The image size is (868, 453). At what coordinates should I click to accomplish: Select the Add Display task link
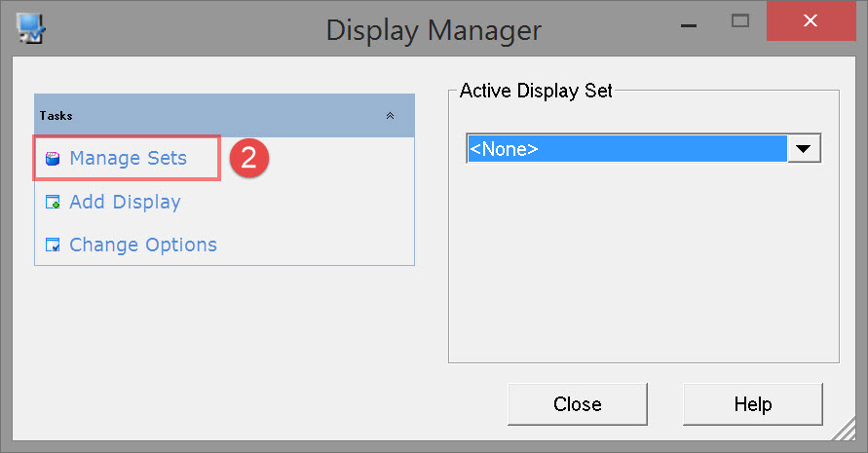[125, 202]
